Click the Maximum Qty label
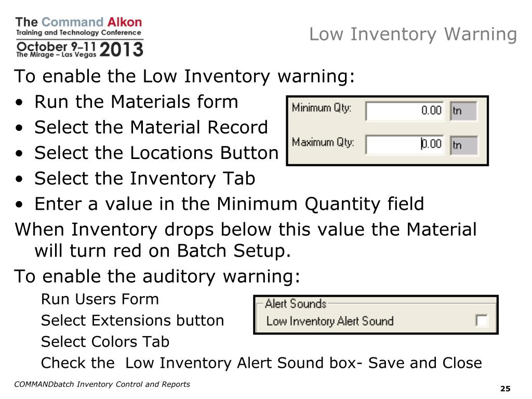 (x=323, y=142)
